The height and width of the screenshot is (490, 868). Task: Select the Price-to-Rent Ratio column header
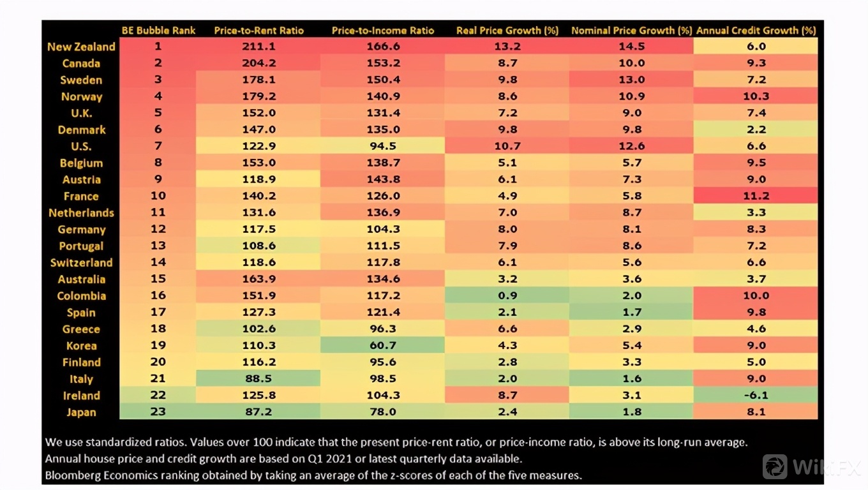click(x=258, y=30)
